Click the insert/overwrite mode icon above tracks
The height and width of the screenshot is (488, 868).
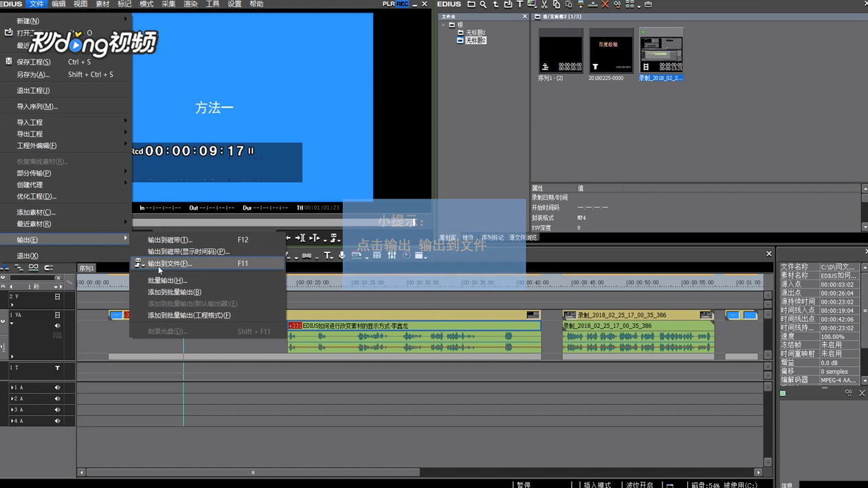click(x=4, y=267)
